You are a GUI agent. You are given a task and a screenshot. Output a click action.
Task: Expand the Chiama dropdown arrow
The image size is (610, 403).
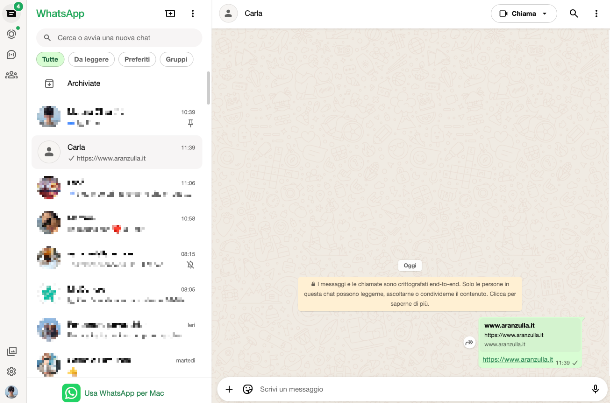click(x=545, y=14)
